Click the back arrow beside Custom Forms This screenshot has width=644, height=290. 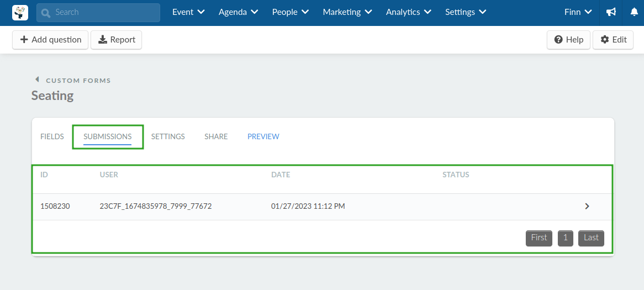37,80
